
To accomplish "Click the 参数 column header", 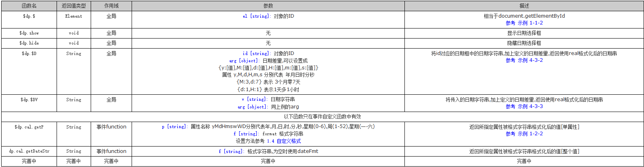I will [x=268, y=6].
